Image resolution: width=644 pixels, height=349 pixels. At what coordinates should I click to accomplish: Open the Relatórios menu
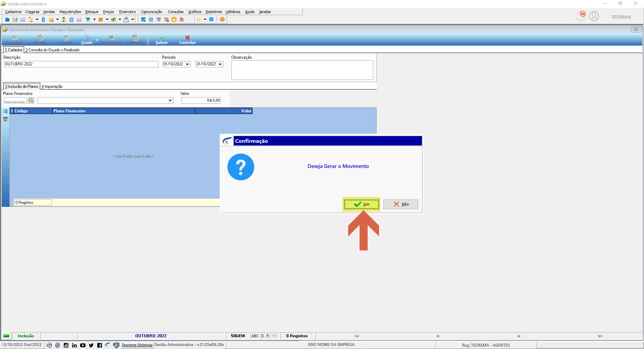[x=214, y=12]
